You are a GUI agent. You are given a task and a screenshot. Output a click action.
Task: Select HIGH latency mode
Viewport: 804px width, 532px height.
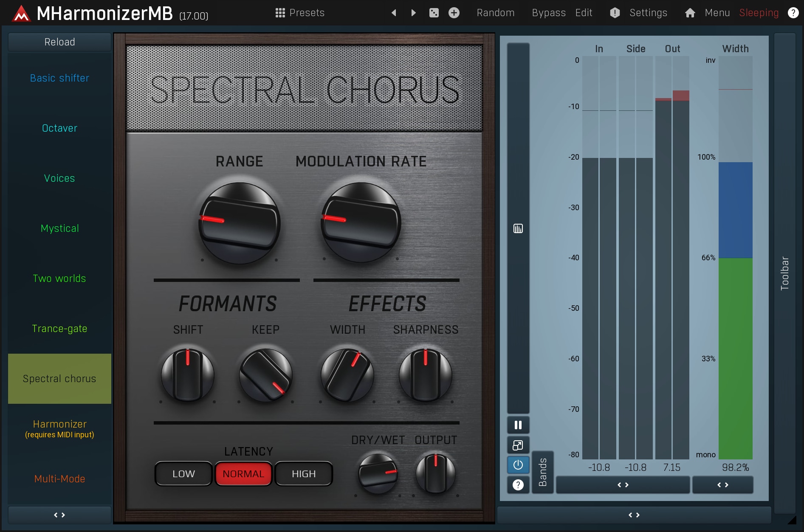click(304, 474)
